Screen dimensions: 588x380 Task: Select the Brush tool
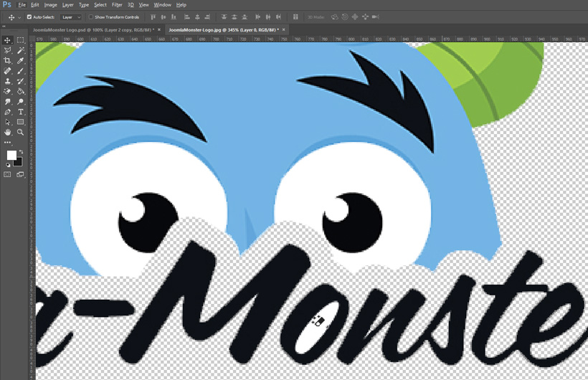coord(20,71)
